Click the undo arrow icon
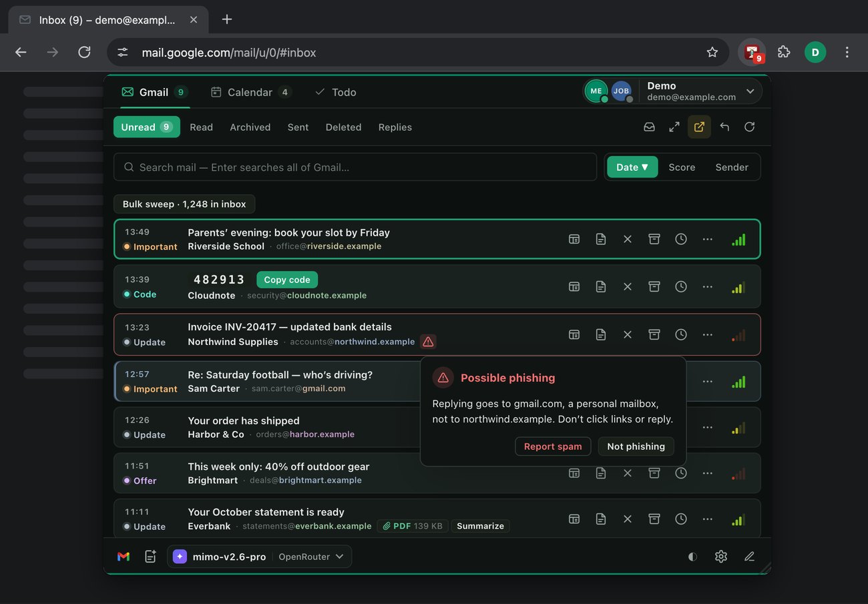This screenshot has width=868, height=604. [724, 127]
